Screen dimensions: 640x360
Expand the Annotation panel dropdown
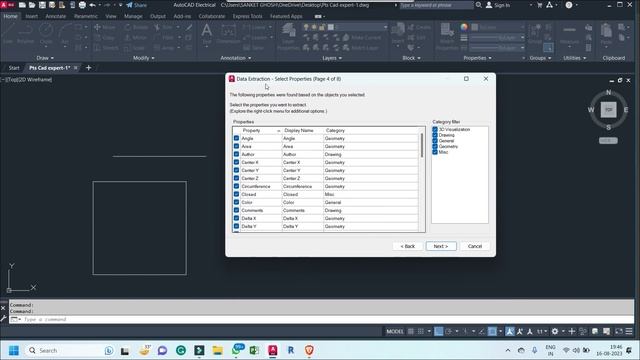[236, 58]
